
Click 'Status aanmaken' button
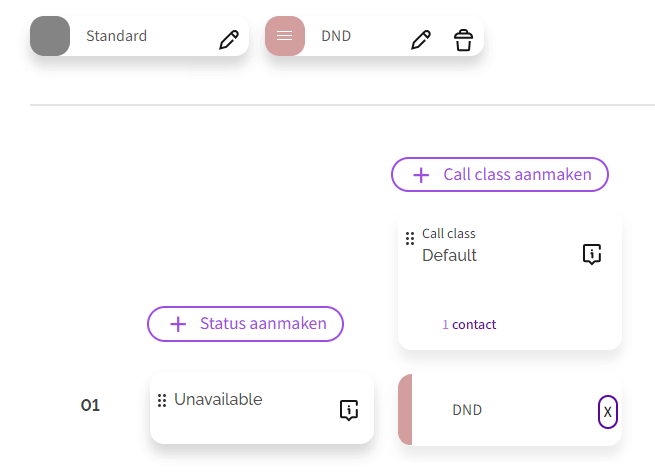[245, 323]
